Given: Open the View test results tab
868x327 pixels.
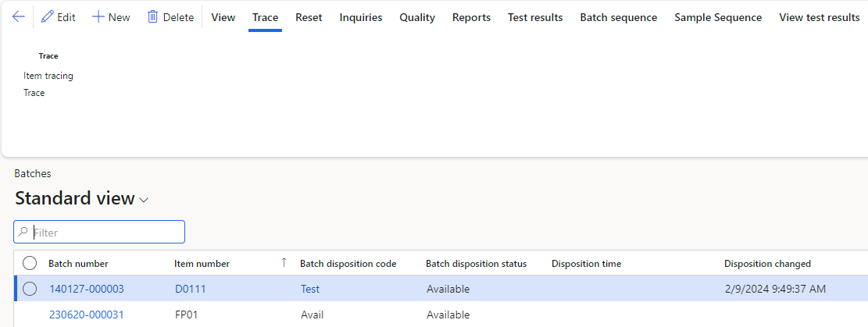Looking at the screenshot, I should pyautogui.click(x=820, y=17).
